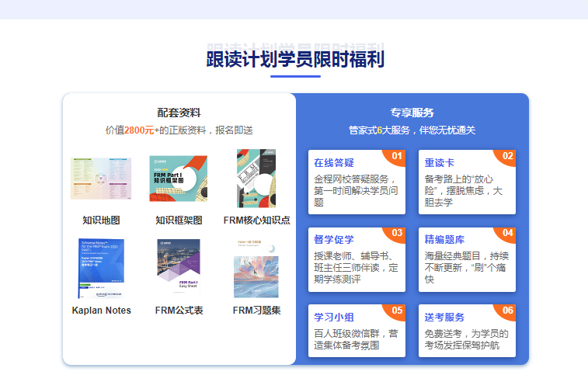Click the FRM核心知识点 label
This screenshot has width=588, height=375.
(257, 220)
